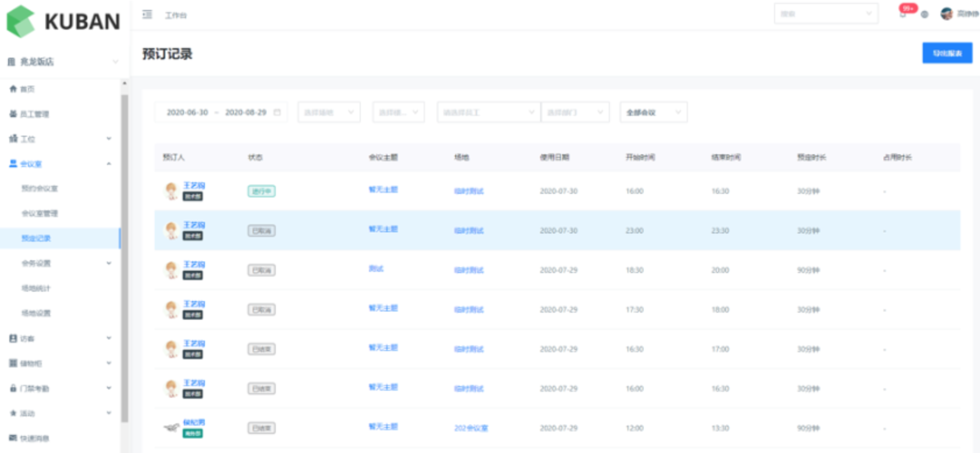
Task: Expand the 访客 submenu chevron
Action: point(109,338)
